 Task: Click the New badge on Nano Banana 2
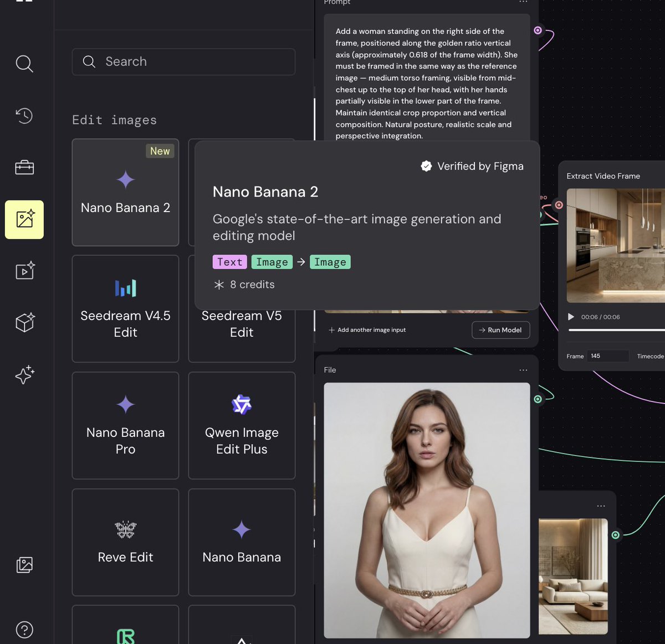pos(160,151)
